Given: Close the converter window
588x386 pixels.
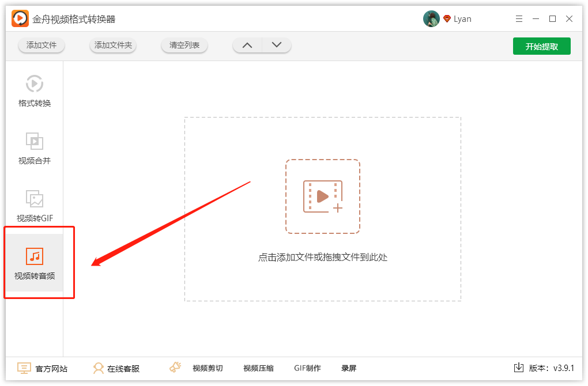Looking at the screenshot, I should 569,19.
